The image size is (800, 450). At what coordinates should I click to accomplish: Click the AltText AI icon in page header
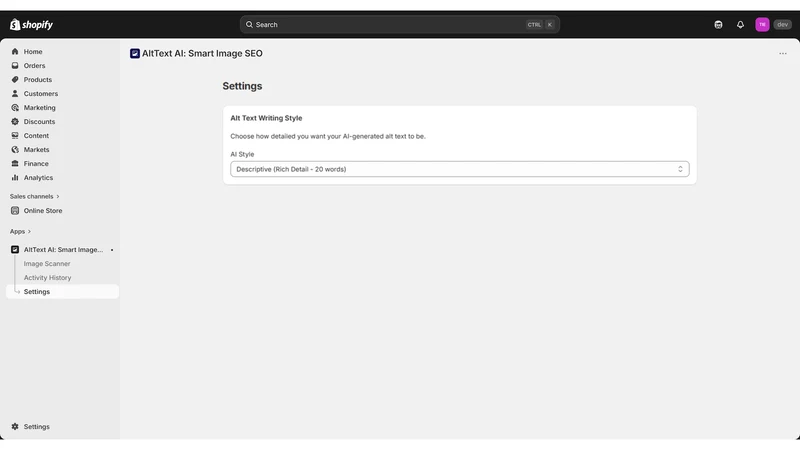135,54
